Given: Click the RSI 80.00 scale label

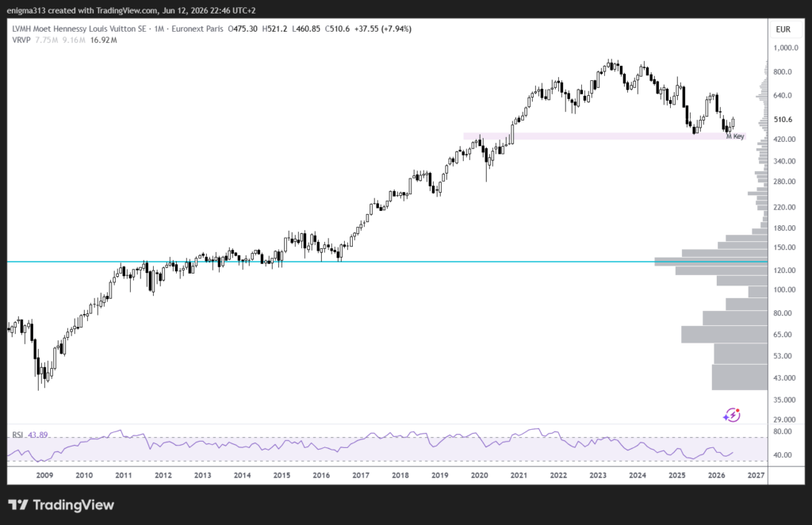Looking at the screenshot, I should [x=783, y=431].
